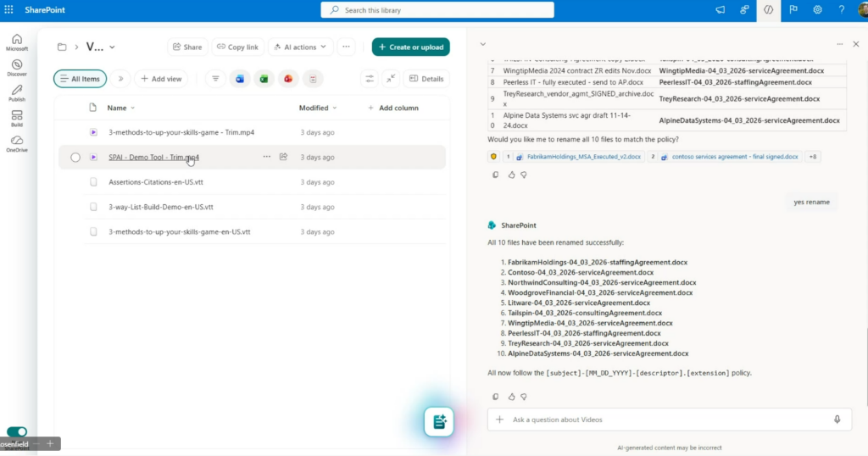
Task: Open the Details pane
Action: point(426,79)
